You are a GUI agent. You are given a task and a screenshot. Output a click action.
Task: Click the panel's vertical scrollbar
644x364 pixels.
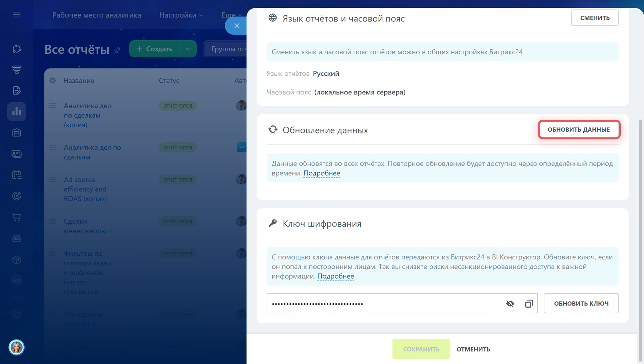[640, 235]
